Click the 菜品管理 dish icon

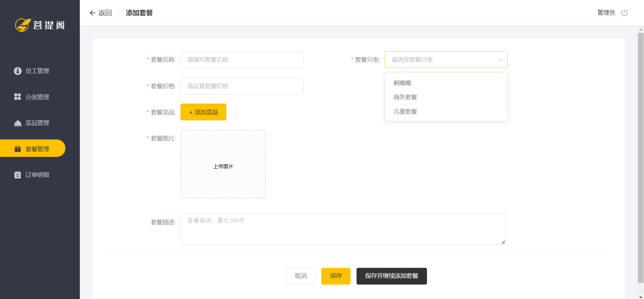(17, 123)
